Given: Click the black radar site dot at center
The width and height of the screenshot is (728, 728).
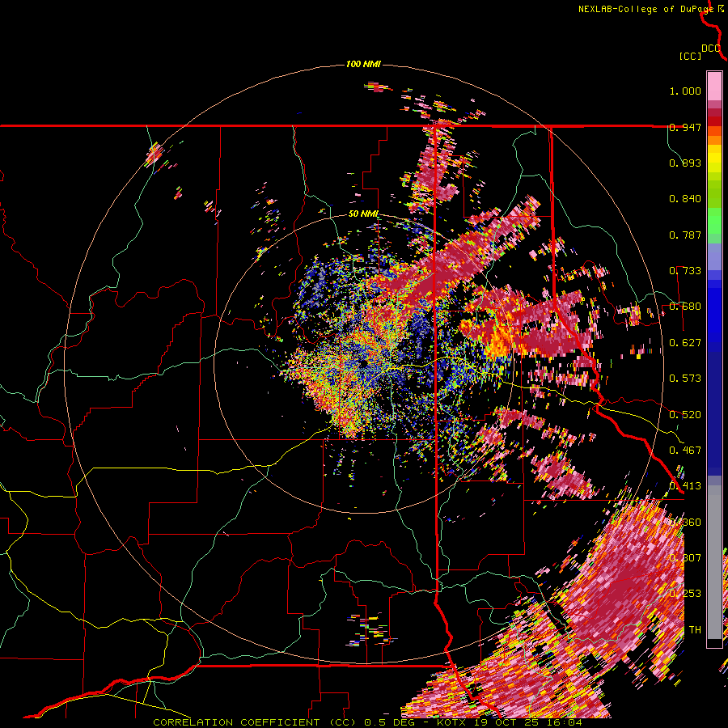Looking at the screenshot, I should pyautogui.click(x=363, y=363).
